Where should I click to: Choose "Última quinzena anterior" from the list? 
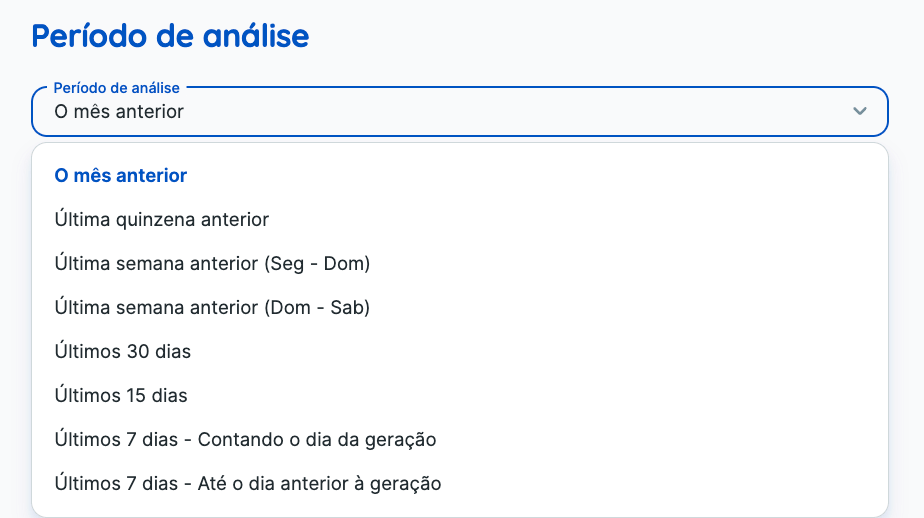click(162, 220)
